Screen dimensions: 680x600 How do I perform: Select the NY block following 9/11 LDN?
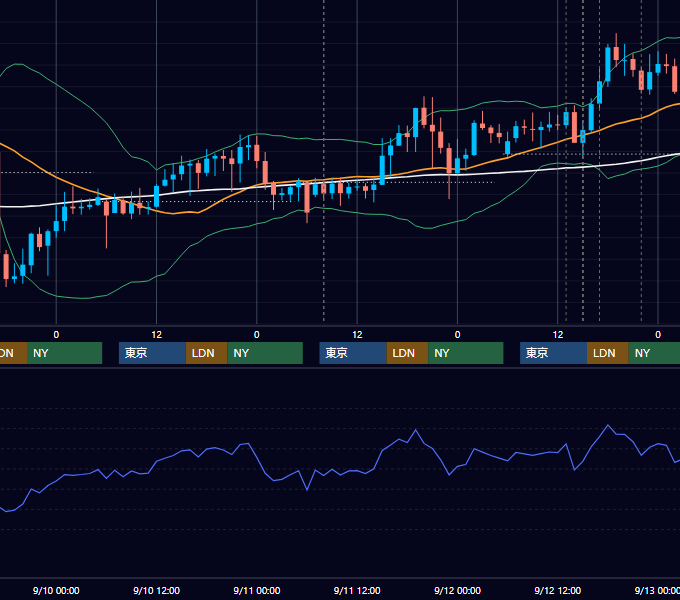[466, 353]
